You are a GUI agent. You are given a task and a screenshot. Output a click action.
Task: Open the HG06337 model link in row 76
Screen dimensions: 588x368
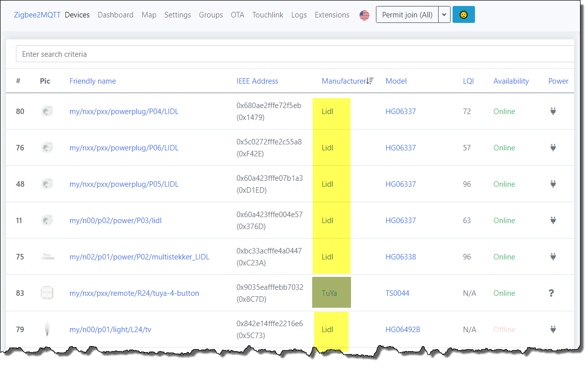(400, 148)
